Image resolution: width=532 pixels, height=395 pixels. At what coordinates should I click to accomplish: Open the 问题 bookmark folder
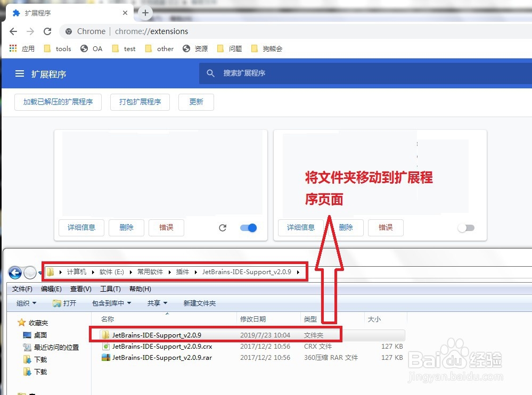coord(230,49)
